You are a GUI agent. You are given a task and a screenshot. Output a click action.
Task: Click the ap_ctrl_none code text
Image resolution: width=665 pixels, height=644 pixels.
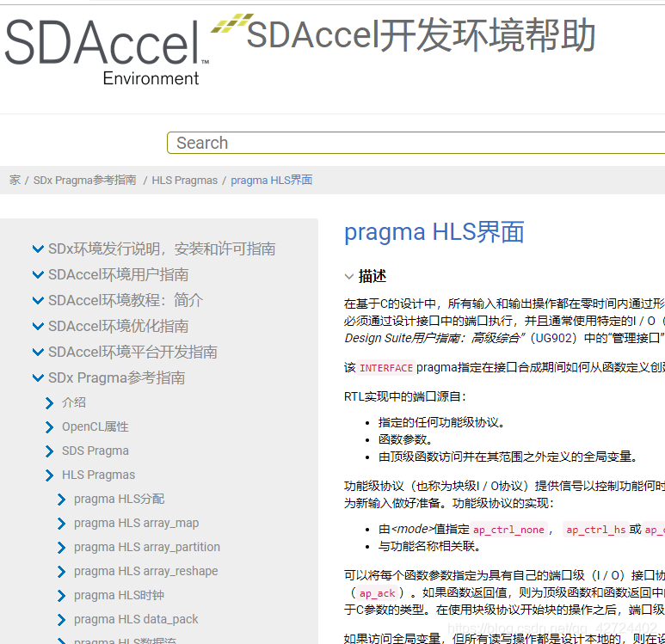pos(508,530)
